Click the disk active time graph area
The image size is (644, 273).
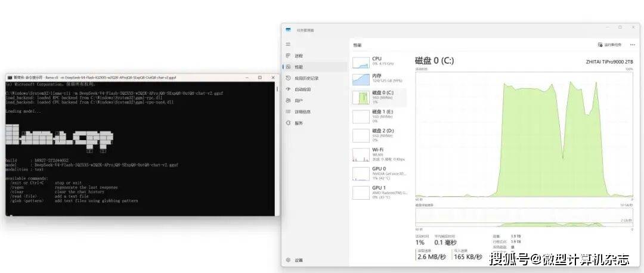coord(524,134)
